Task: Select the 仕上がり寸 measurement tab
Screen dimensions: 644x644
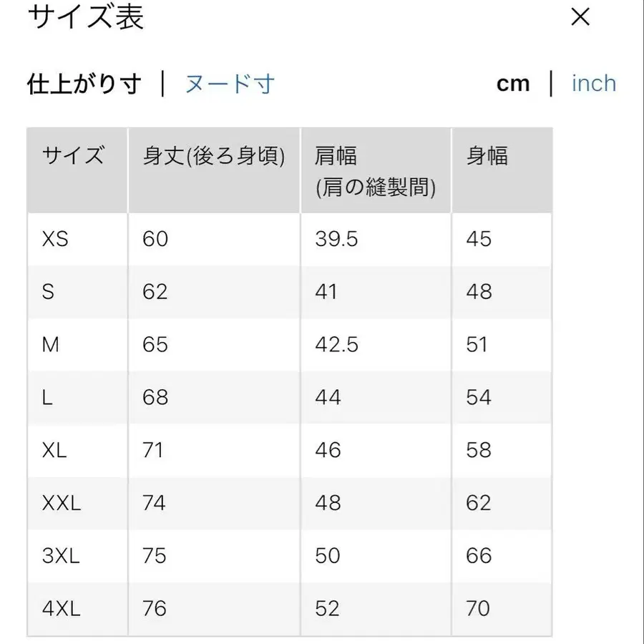Action: (x=84, y=82)
